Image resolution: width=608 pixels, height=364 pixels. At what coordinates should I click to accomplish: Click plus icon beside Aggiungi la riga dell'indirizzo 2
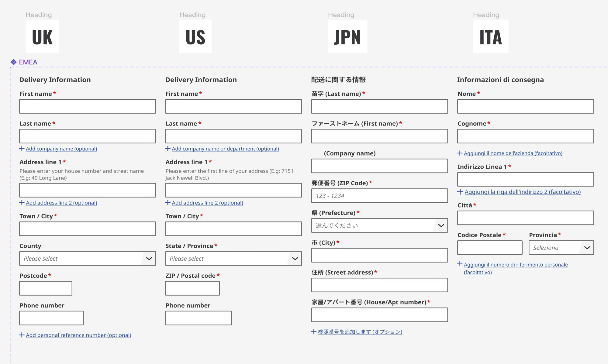[460, 192]
